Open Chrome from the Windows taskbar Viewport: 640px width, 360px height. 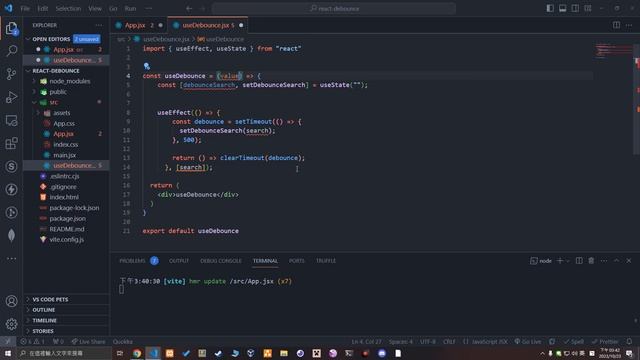[137, 353]
